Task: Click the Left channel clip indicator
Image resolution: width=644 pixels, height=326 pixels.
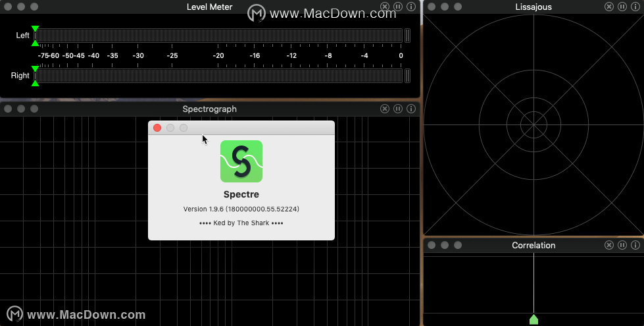Action: pos(407,36)
